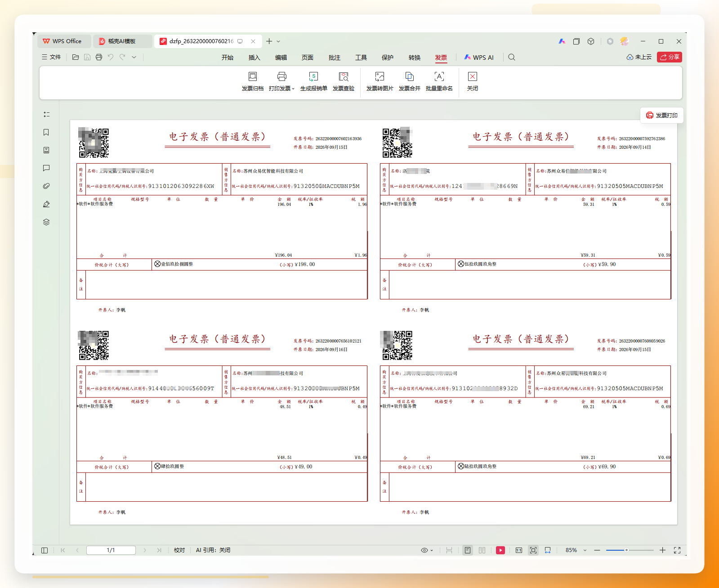Viewport: 719px width, 588px height.
Task: Open the comments panel in left sidebar
Action: click(46, 168)
